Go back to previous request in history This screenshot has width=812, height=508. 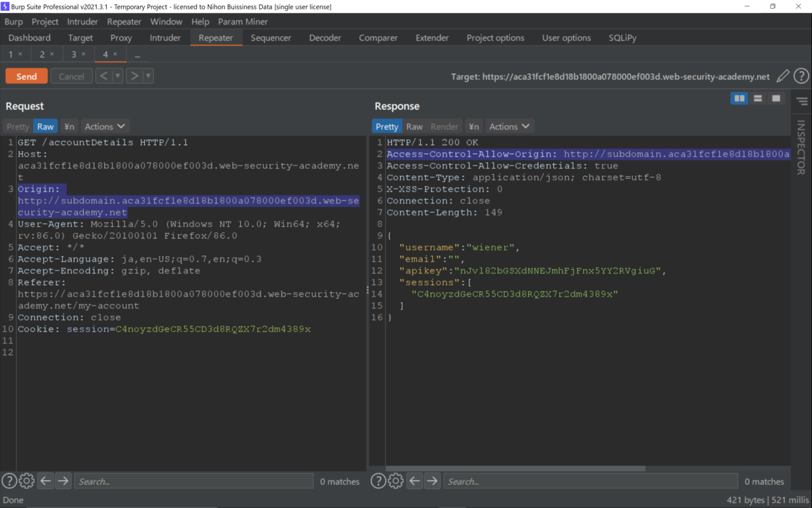click(x=104, y=77)
